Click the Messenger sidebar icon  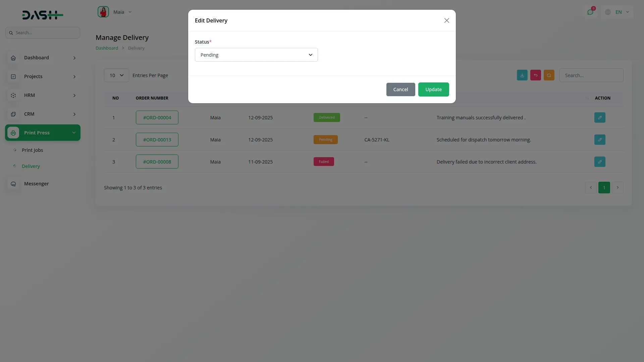(x=13, y=184)
